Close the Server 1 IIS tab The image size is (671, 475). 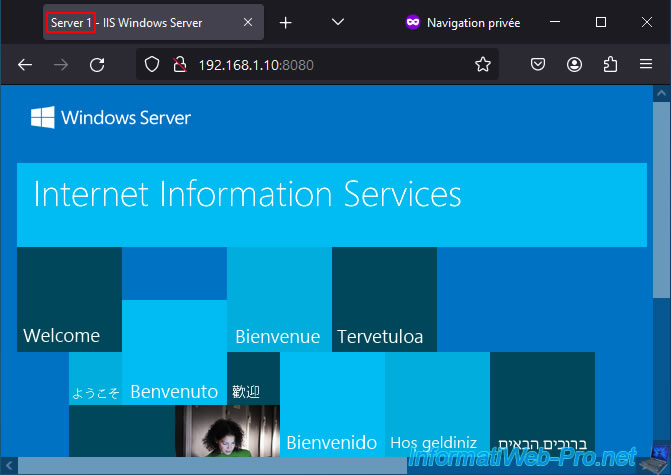pos(248,22)
